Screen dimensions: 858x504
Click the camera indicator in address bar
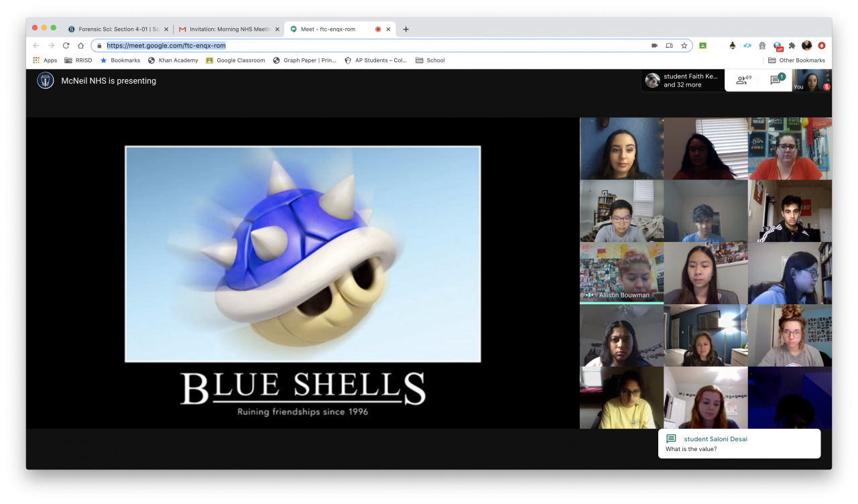pyautogui.click(x=654, y=46)
